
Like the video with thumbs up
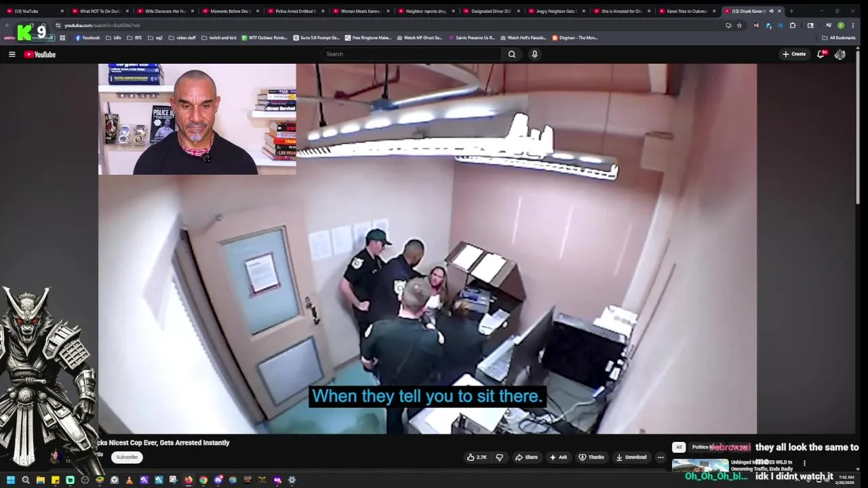point(477,457)
